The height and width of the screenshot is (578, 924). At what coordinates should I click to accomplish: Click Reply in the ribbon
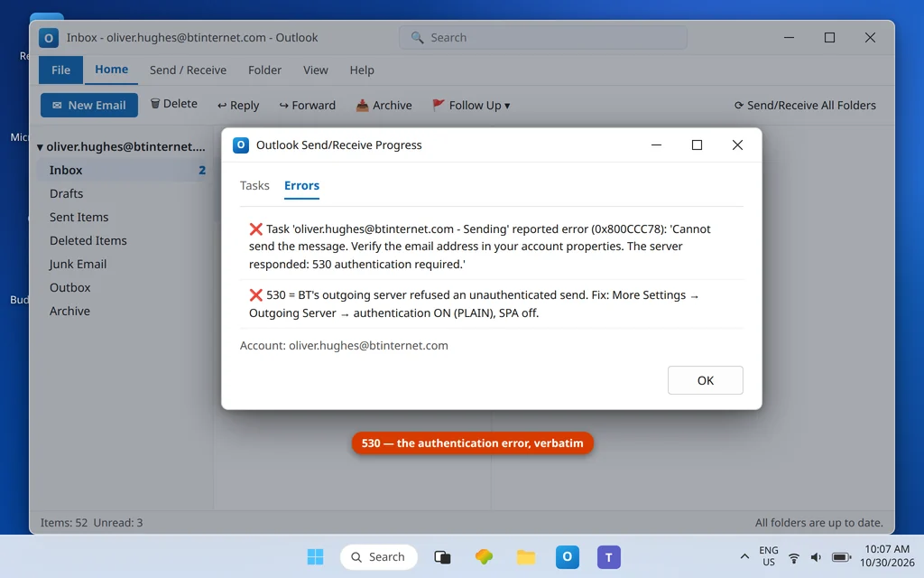(x=238, y=105)
